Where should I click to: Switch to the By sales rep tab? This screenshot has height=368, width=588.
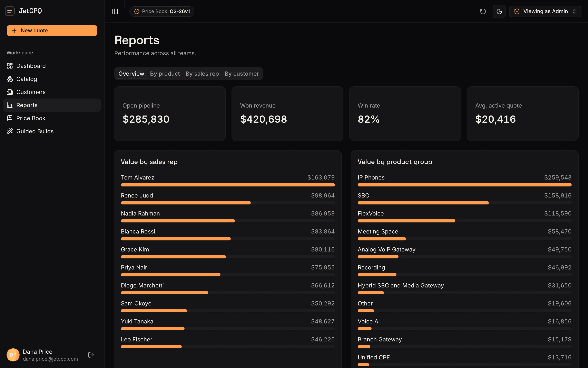pyautogui.click(x=202, y=74)
